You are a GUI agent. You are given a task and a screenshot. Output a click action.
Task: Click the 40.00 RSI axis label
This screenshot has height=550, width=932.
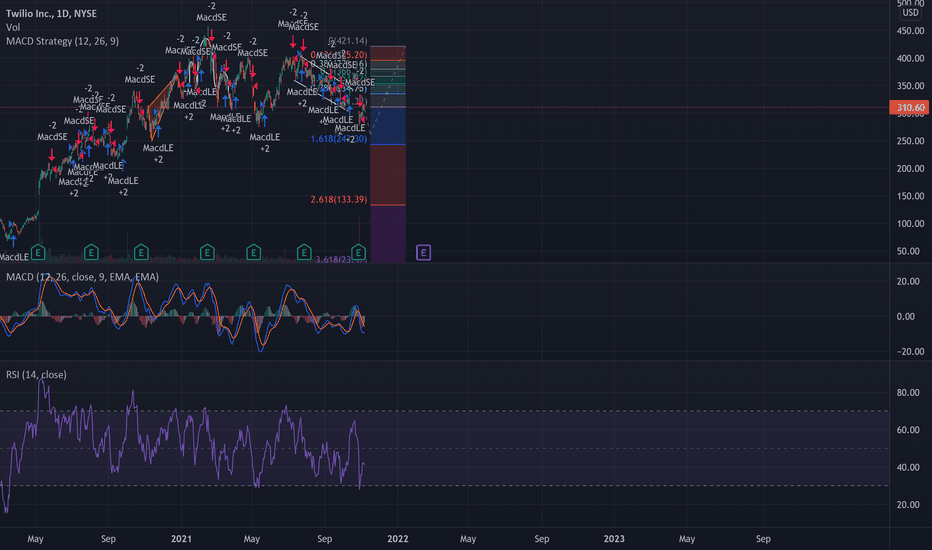[x=908, y=467]
